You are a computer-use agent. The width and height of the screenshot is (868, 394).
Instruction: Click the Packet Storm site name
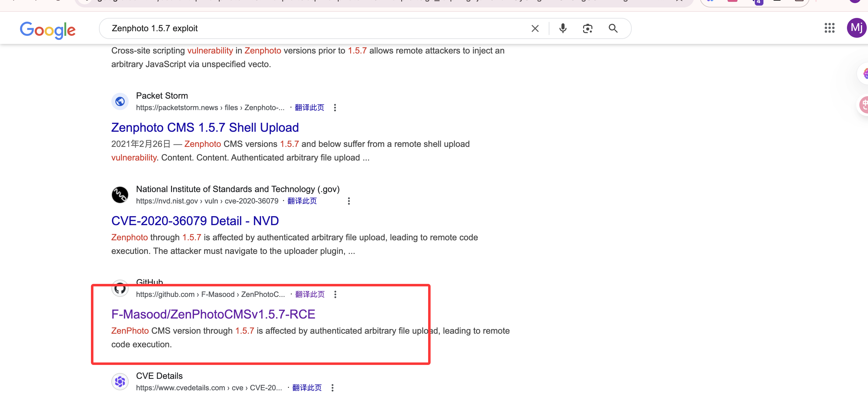[x=162, y=96]
